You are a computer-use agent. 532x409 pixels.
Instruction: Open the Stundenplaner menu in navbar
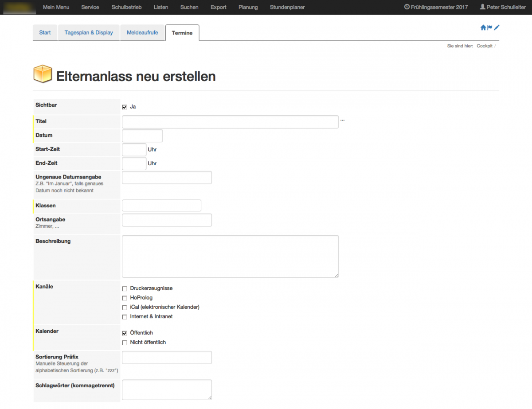tap(287, 7)
